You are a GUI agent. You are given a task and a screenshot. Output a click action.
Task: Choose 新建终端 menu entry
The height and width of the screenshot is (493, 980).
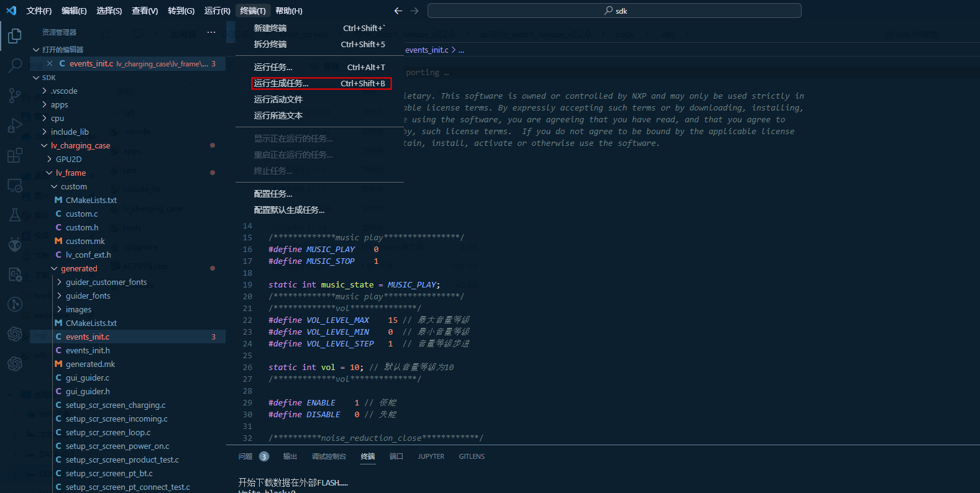click(319, 28)
